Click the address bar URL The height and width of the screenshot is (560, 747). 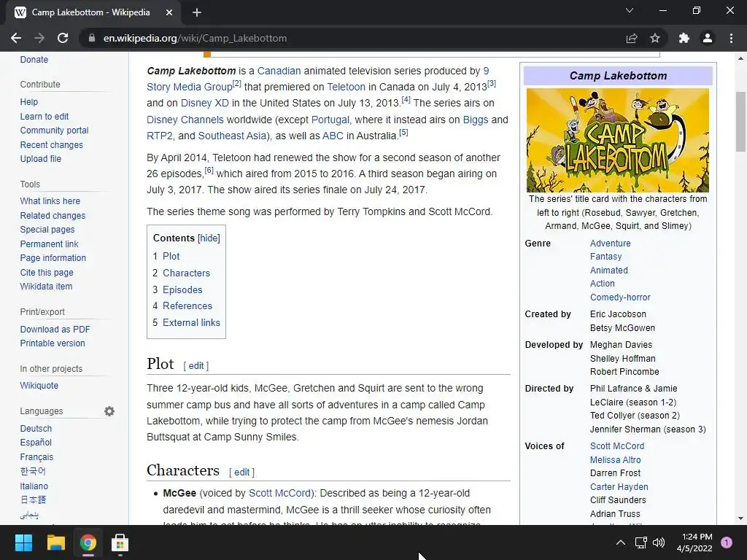(x=195, y=38)
